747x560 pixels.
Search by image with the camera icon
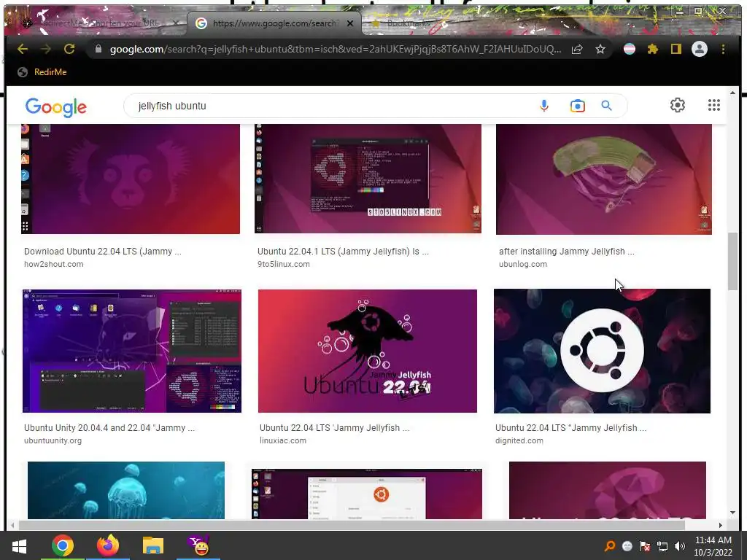pos(578,106)
